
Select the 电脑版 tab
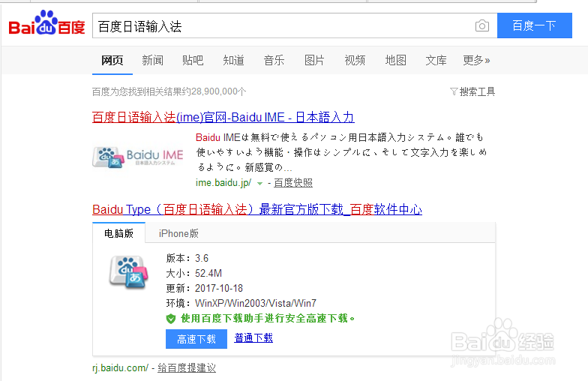[x=118, y=233]
